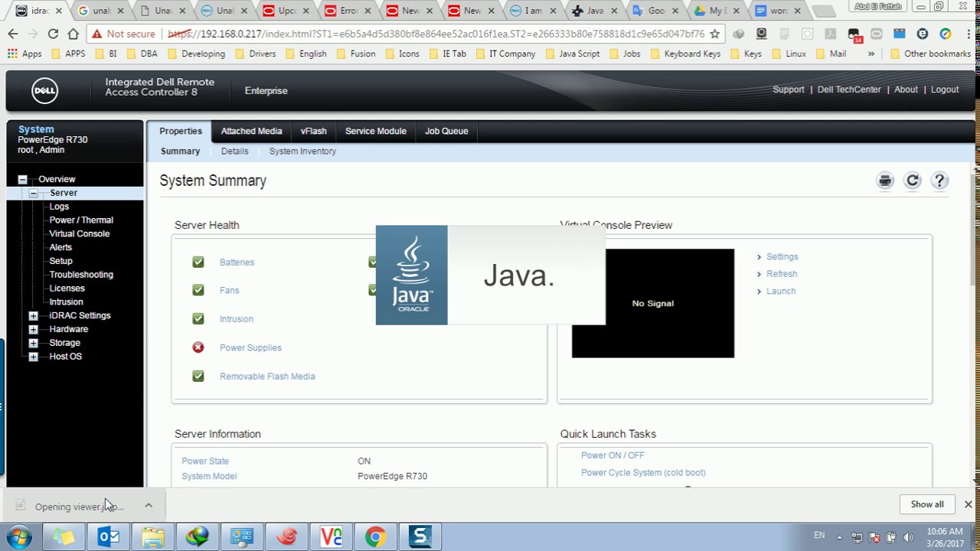Open Licenses in the navigation tree
Screen dimensions: 980x551
[67, 289]
